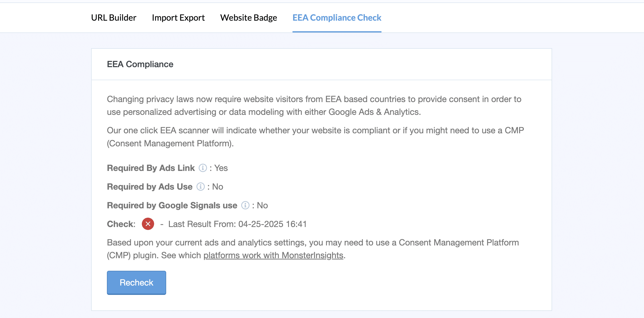Click the CMP plugin recommendation text
This screenshot has width=644, height=318.
pyautogui.click(x=312, y=243)
